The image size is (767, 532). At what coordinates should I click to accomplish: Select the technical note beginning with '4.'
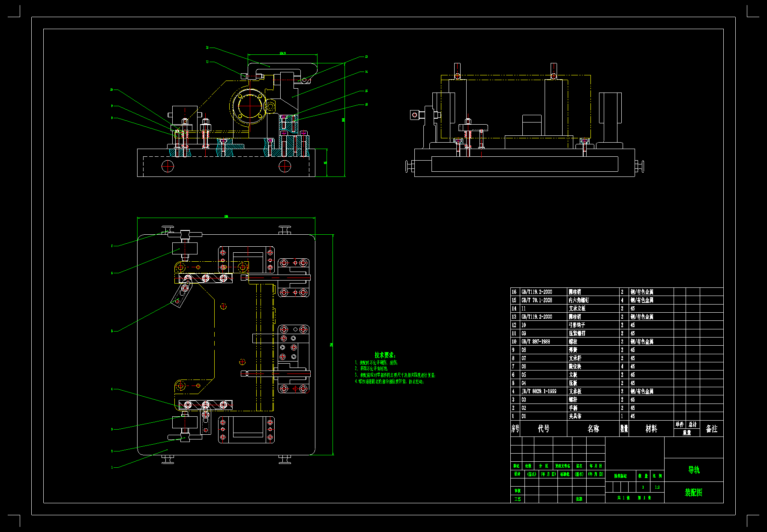tap(389, 381)
